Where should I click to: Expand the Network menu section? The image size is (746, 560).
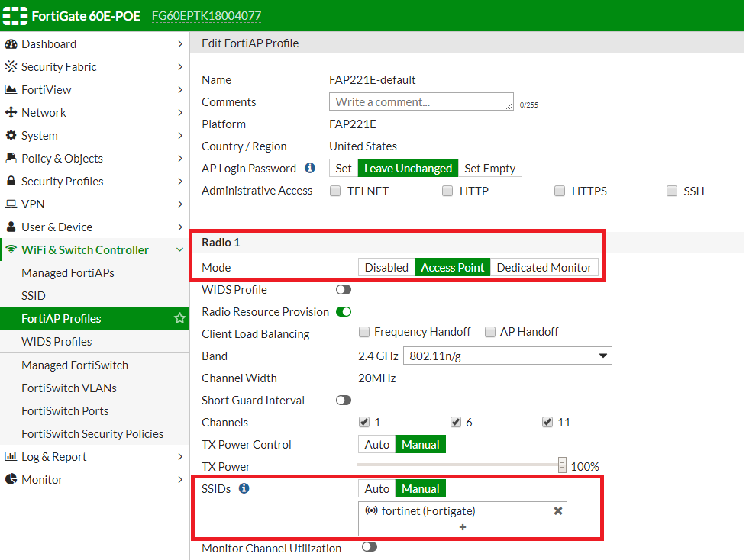pyautogui.click(x=179, y=113)
